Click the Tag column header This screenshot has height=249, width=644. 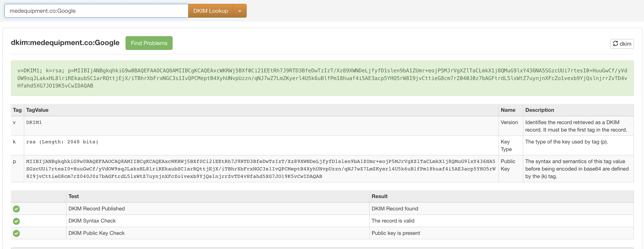[x=17, y=110]
